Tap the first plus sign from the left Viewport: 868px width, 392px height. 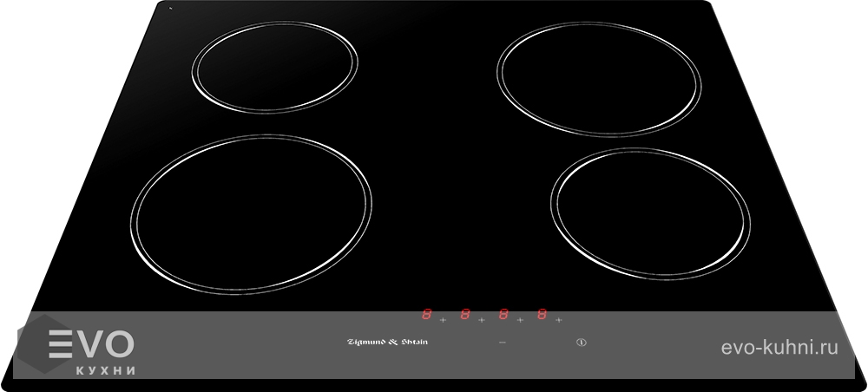pos(443,320)
